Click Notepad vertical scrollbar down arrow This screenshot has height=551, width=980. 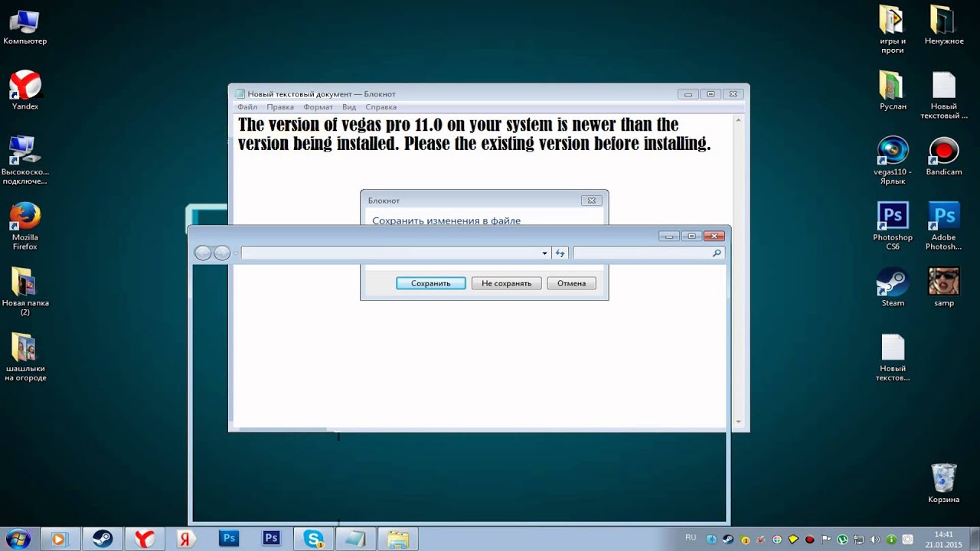coord(738,421)
